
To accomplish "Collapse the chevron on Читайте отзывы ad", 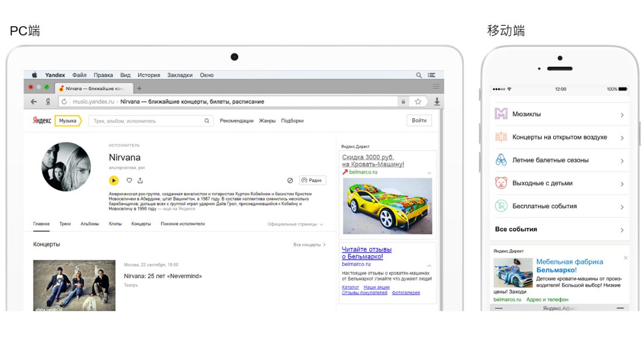I will click(429, 265).
